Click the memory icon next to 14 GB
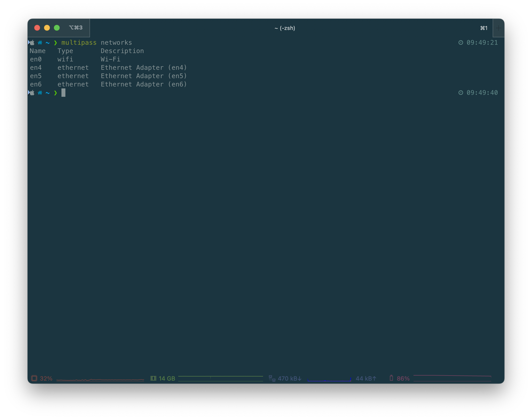This screenshot has height=420, width=532. [x=153, y=378]
